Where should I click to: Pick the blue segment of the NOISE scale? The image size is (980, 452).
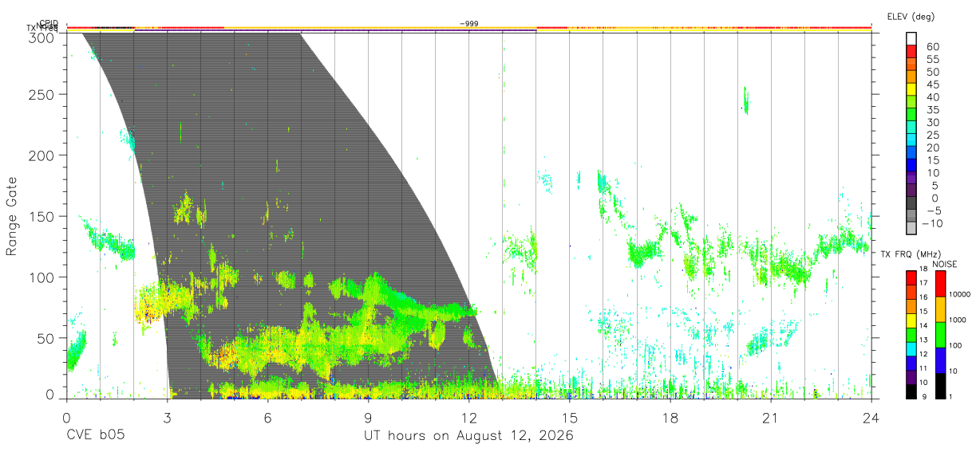pos(940,360)
